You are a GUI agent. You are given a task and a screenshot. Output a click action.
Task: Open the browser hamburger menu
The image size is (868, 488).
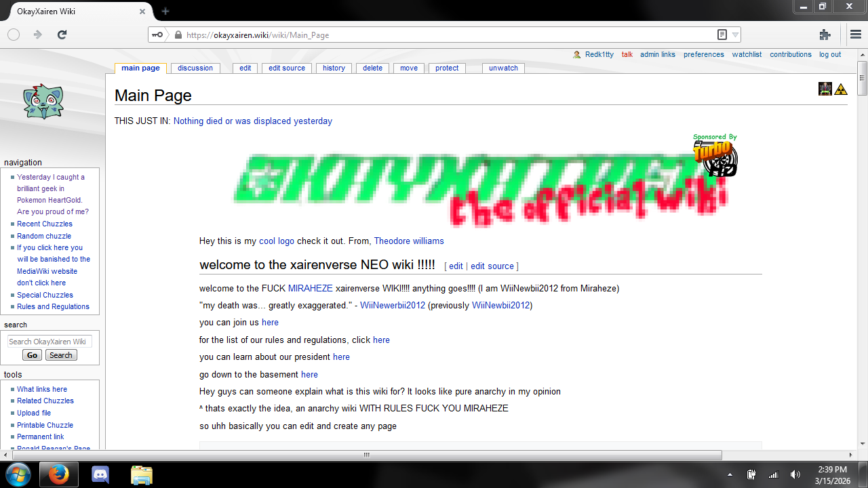point(856,35)
